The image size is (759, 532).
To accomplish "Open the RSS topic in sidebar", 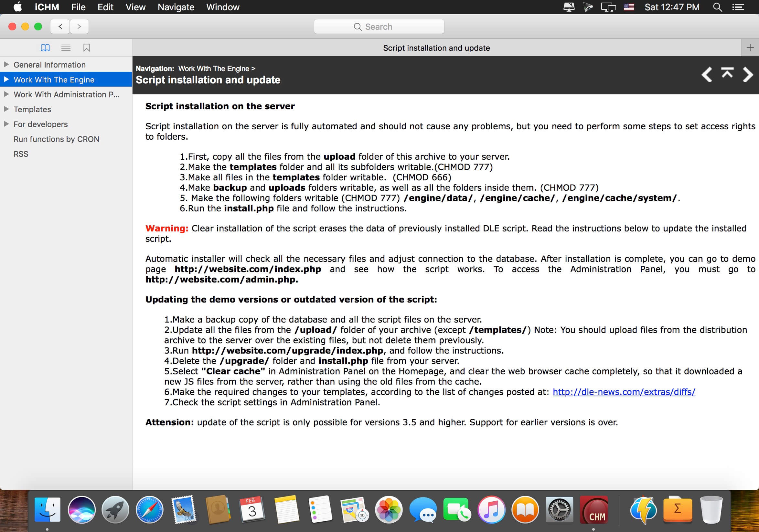I will [x=21, y=154].
